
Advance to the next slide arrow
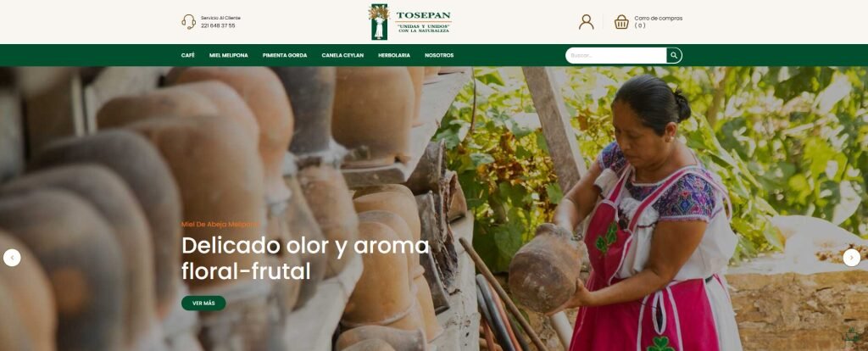[x=851, y=258]
